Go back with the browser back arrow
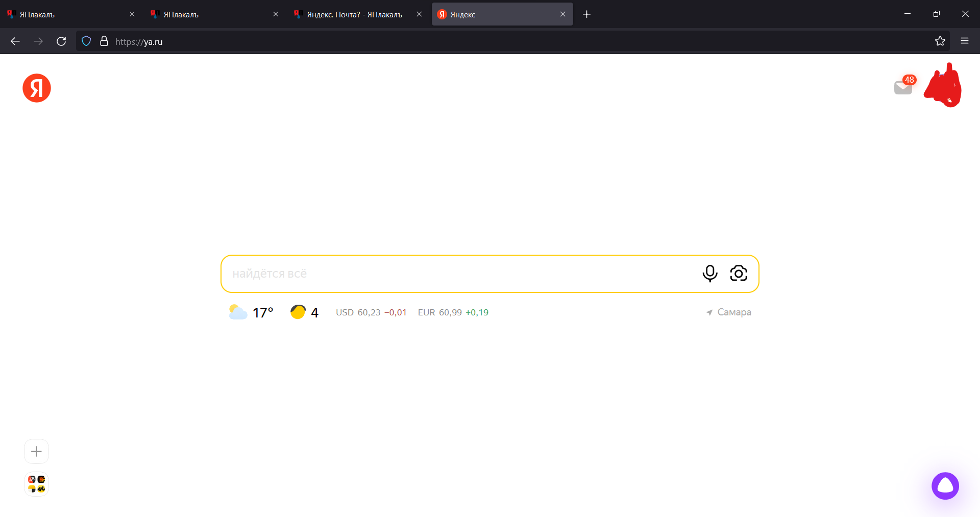The height and width of the screenshot is (517, 980). point(15,41)
